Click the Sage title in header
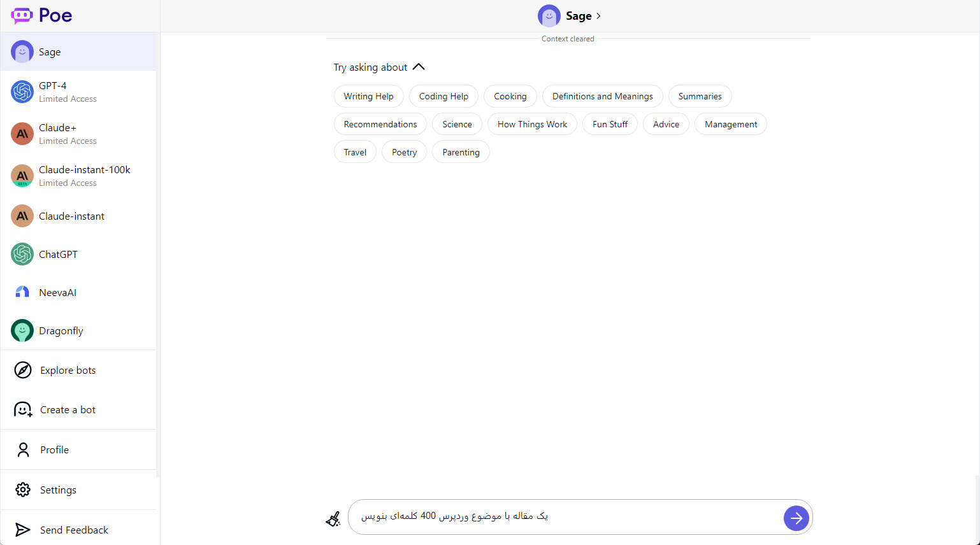980x545 pixels. (x=579, y=16)
